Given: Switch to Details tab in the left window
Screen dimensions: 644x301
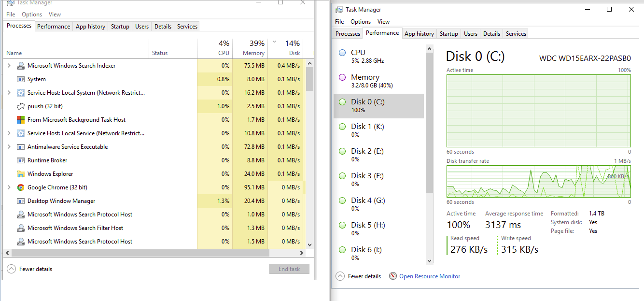Looking at the screenshot, I should tap(163, 27).
